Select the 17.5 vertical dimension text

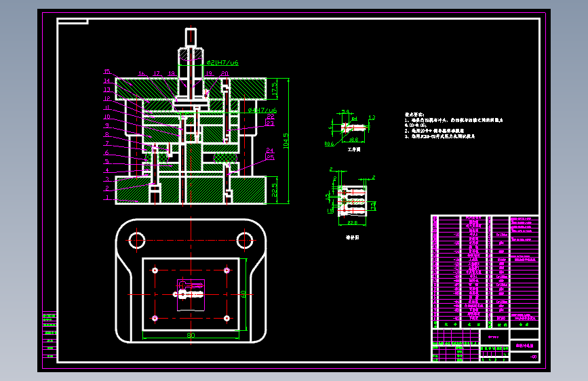[274, 89]
